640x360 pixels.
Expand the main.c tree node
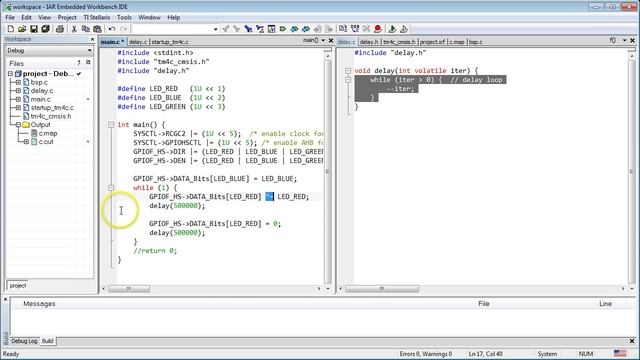18,99
